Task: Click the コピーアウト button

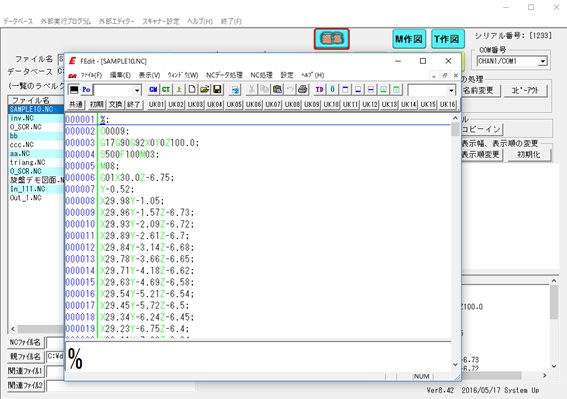Action: point(525,90)
